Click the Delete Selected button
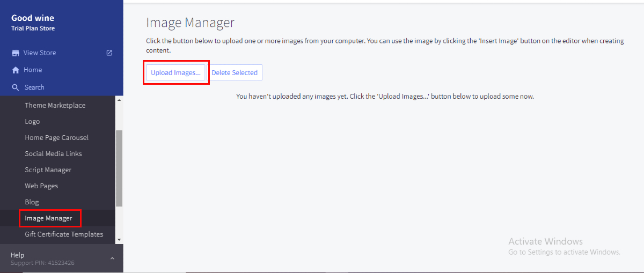The height and width of the screenshot is (273, 644). point(235,73)
